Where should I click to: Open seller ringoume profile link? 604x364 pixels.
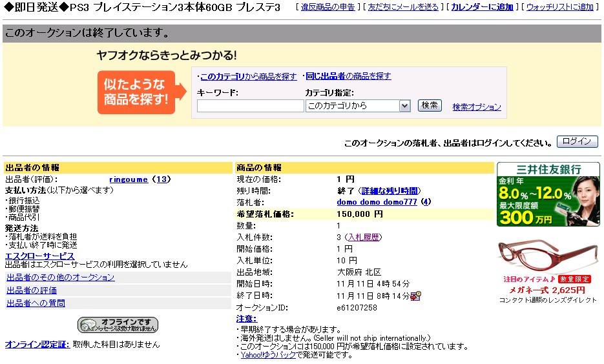129,179
